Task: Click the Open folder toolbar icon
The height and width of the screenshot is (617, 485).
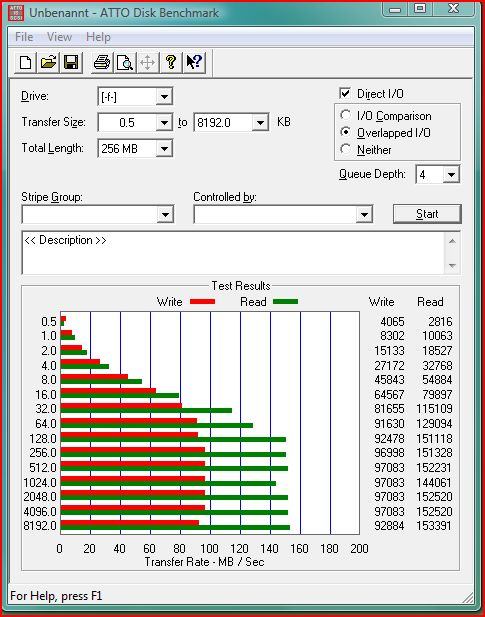Action: tap(48, 62)
